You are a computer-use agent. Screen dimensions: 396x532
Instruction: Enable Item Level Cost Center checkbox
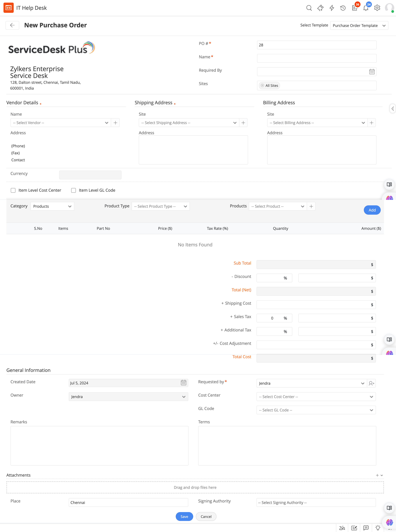(x=13, y=190)
